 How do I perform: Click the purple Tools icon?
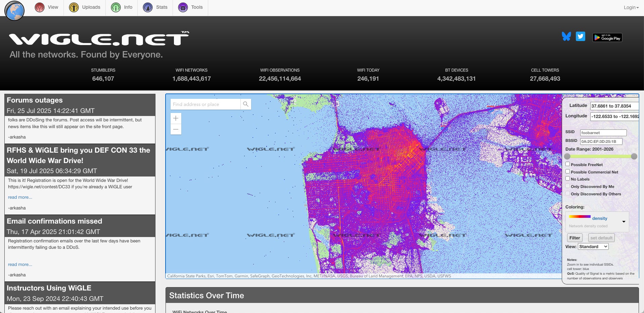[x=183, y=7]
